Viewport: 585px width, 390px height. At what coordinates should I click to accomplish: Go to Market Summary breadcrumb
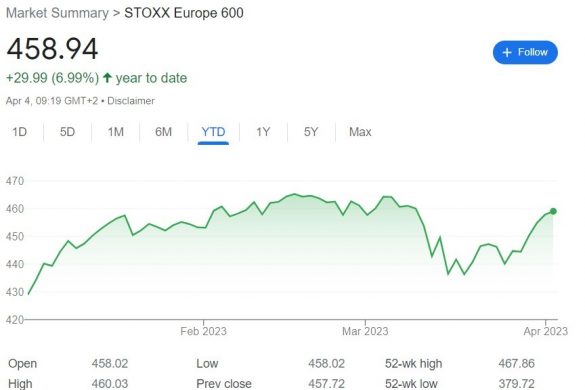pyautogui.click(x=57, y=13)
